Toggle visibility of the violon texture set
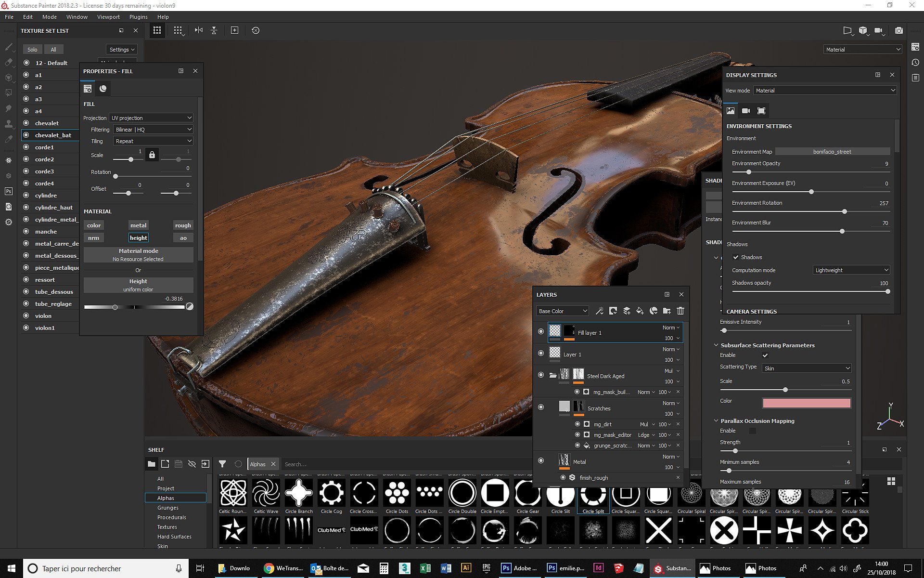Screen dimensions: 924x578 click(x=26, y=315)
